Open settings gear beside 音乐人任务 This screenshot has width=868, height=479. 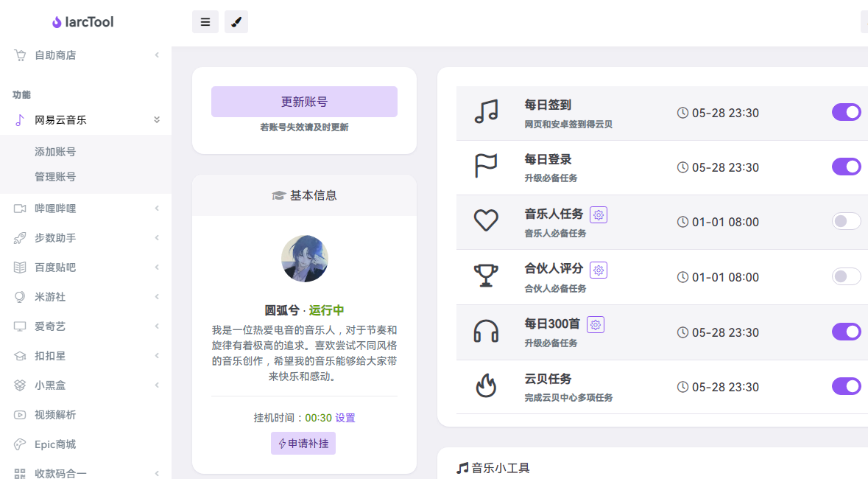pyautogui.click(x=599, y=214)
